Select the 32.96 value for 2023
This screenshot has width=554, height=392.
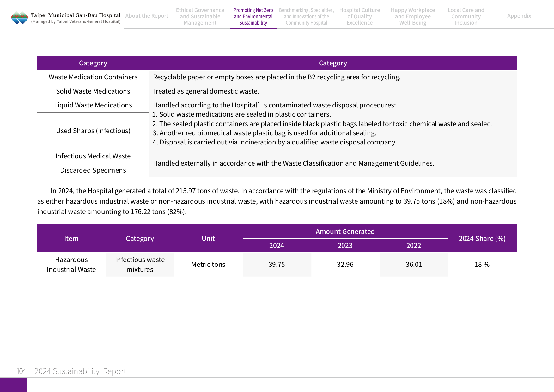tap(345, 264)
